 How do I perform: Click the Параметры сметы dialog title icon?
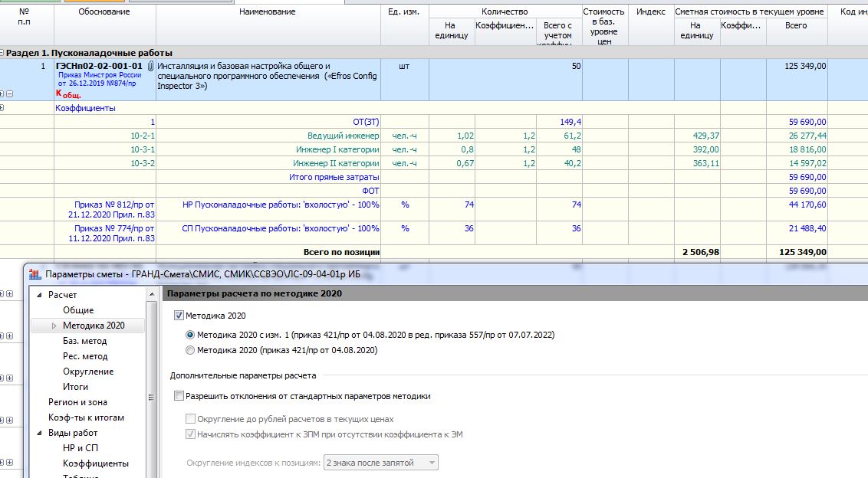[x=35, y=275]
